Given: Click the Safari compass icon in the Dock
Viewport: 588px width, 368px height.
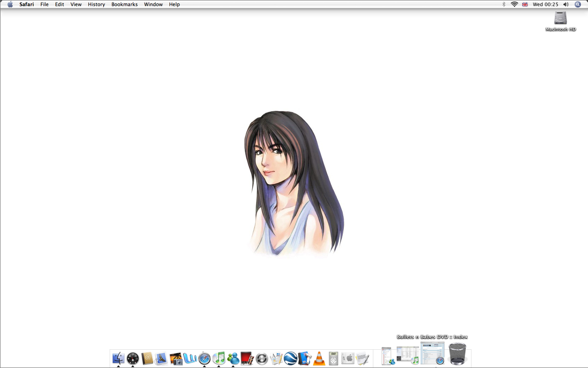Looking at the screenshot, I should [x=204, y=359].
